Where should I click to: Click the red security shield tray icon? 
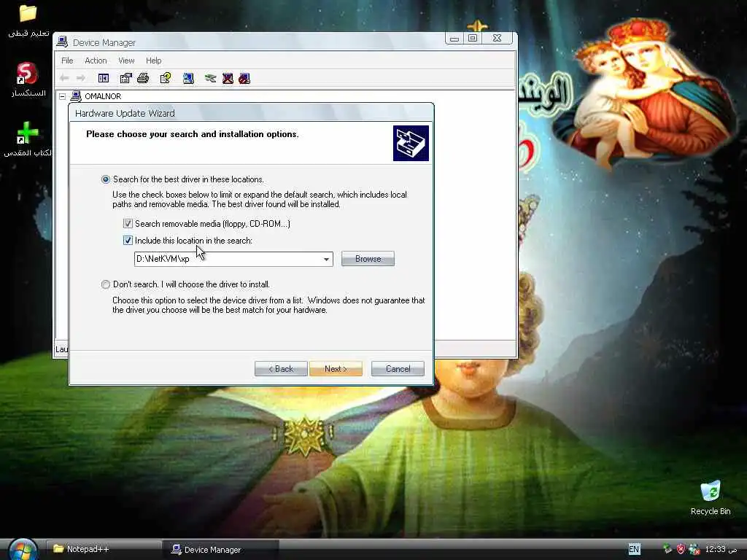[681, 549]
